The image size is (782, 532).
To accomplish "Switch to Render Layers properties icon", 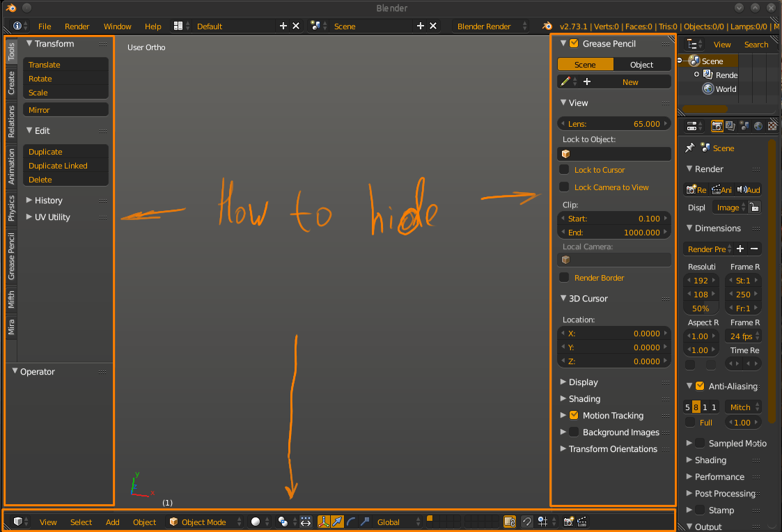I will [x=730, y=125].
